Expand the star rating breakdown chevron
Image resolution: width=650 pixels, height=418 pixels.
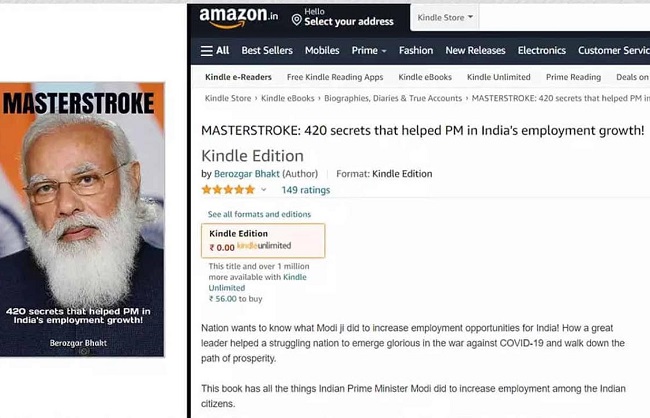tap(263, 190)
